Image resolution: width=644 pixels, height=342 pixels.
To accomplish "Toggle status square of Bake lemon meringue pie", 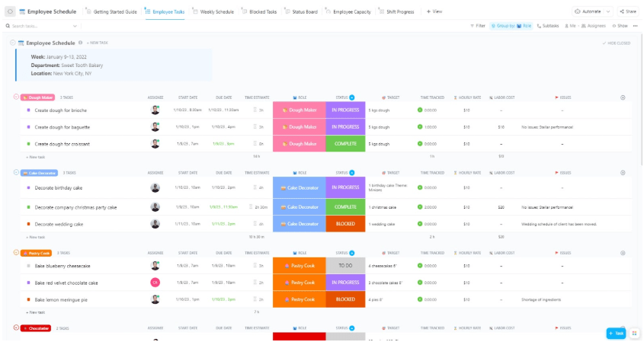I will tap(28, 299).
